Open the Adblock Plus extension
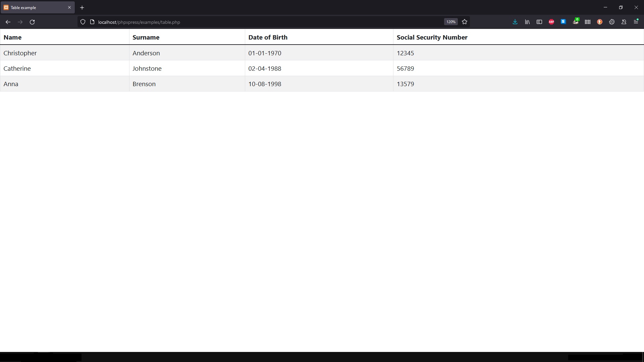The width and height of the screenshot is (644, 362). 551,22
